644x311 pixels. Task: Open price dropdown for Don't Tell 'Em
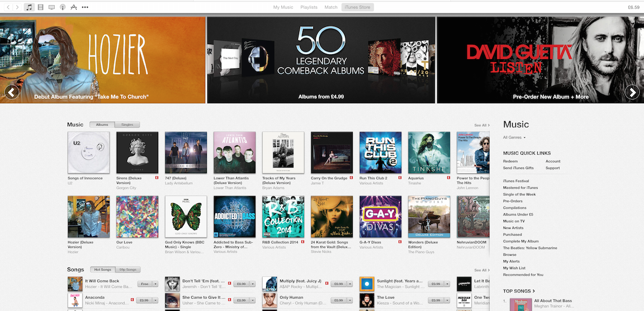click(253, 284)
